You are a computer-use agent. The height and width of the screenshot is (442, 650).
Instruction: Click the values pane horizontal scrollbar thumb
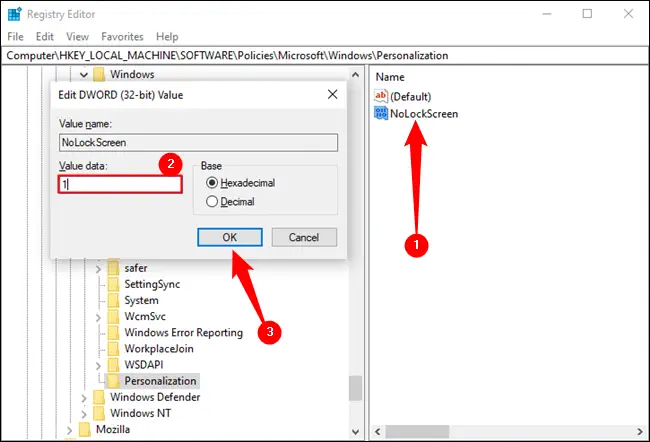(417, 432)
